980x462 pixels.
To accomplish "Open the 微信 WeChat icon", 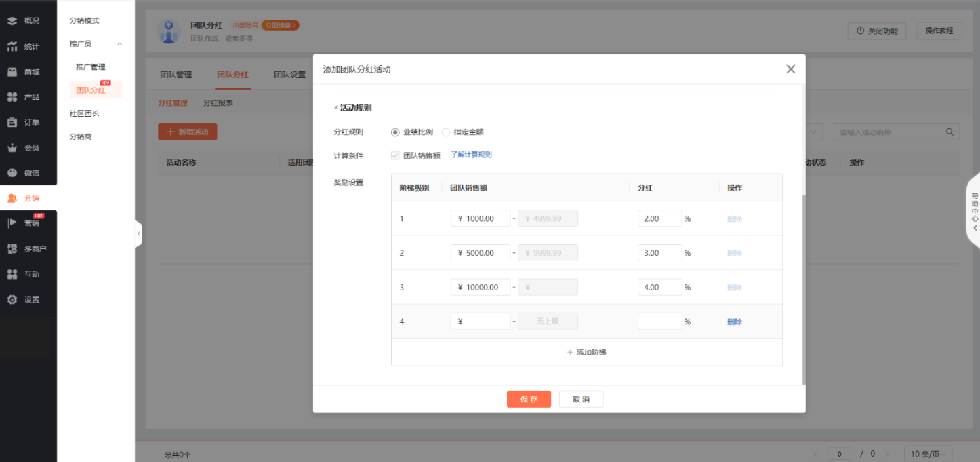I will [12, 172].
